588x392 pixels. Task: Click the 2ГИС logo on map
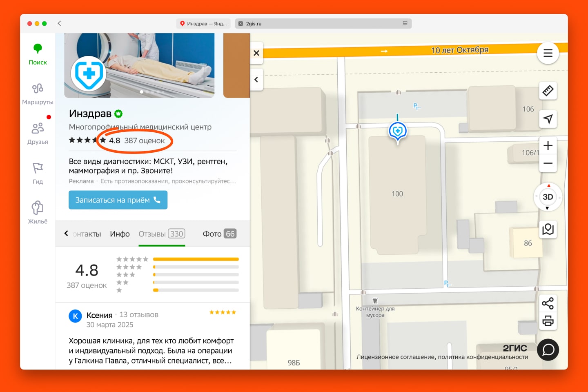515,348
